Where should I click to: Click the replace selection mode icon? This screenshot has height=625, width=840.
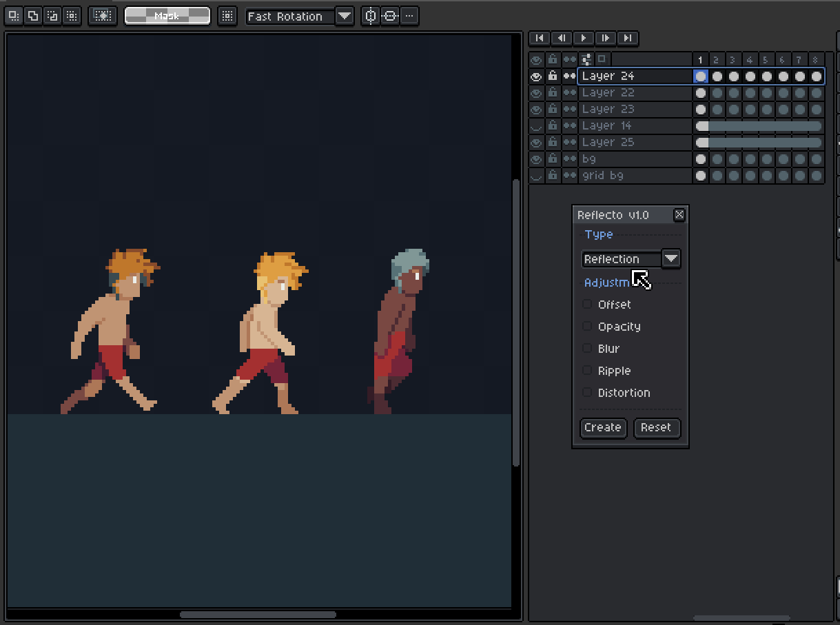[x=14, y=16]
